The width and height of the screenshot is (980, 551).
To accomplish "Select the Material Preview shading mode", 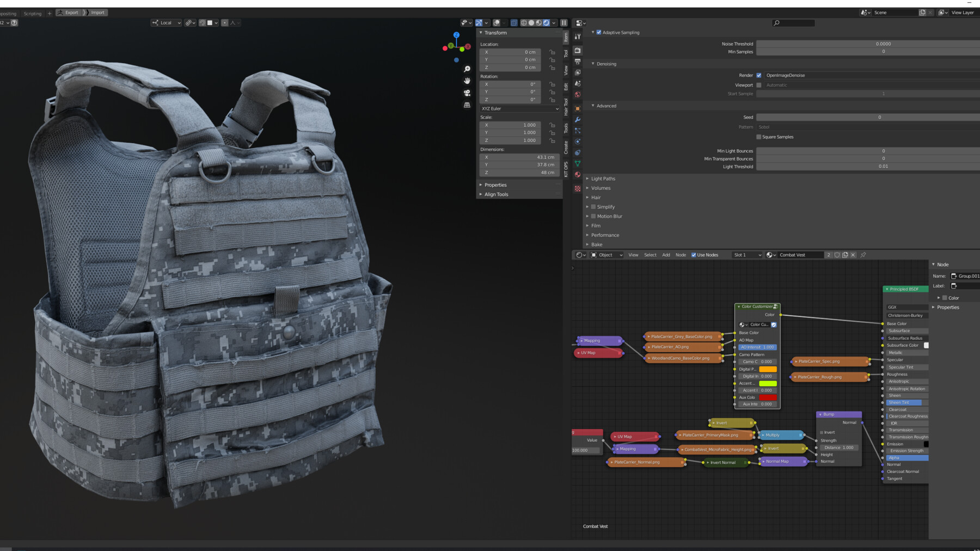I will coord(538,22).
